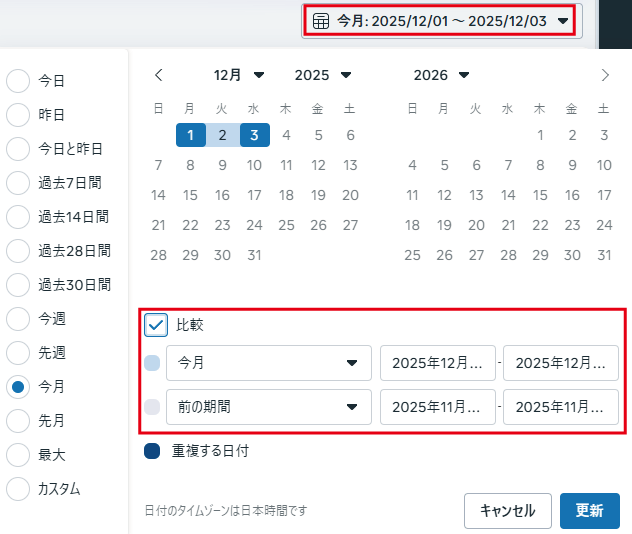Select the カスタム radio option

pos(18,489)
